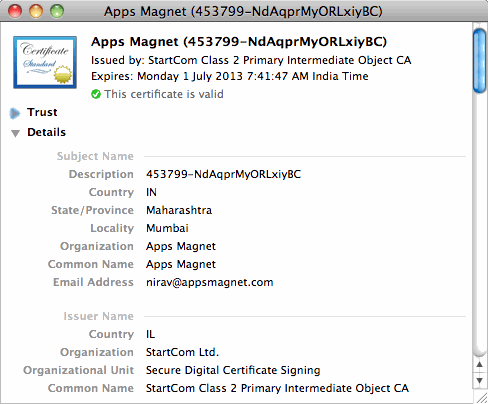The height and width of the screenshot is (404, 488).
Task: Click issuer Organization StartCom Ltd.
Action: tap(182, 352)
